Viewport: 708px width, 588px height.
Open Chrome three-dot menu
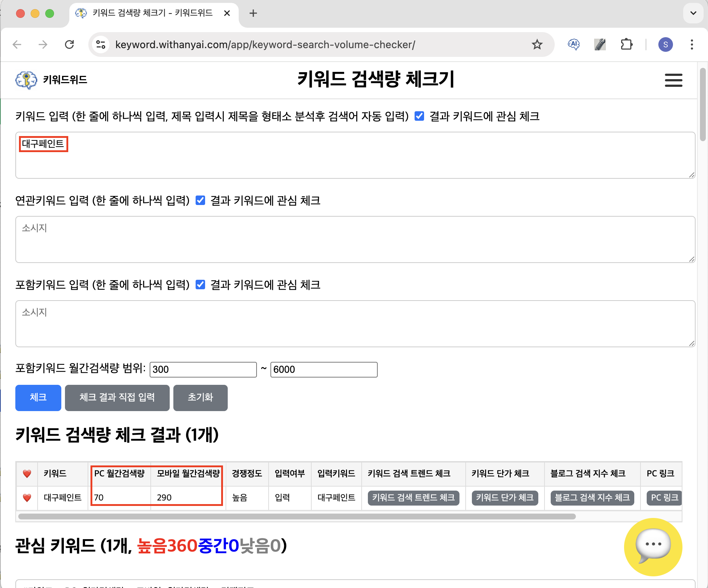[692, 45]
